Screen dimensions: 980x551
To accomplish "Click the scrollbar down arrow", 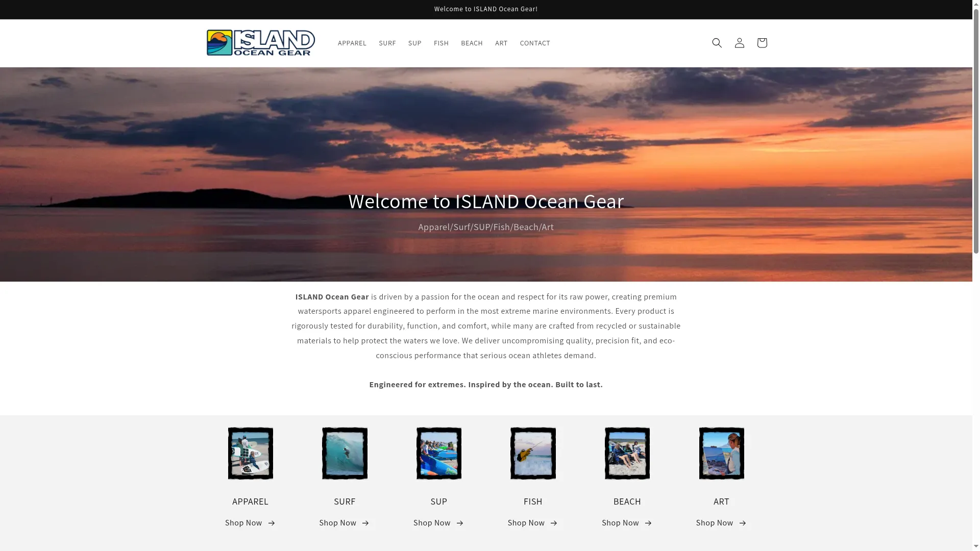I will click(x=976, y=547).
